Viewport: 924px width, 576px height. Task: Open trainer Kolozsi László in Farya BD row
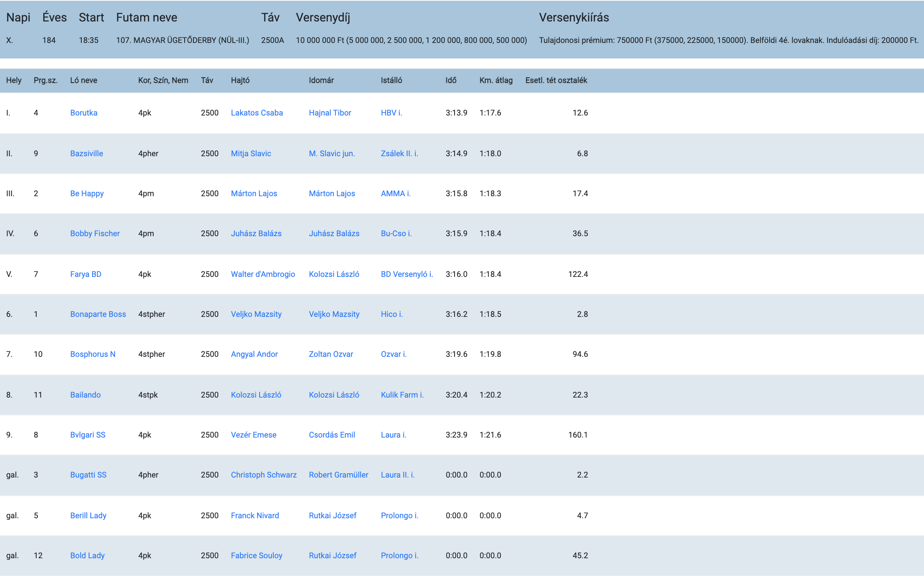[x=334, y=274]
